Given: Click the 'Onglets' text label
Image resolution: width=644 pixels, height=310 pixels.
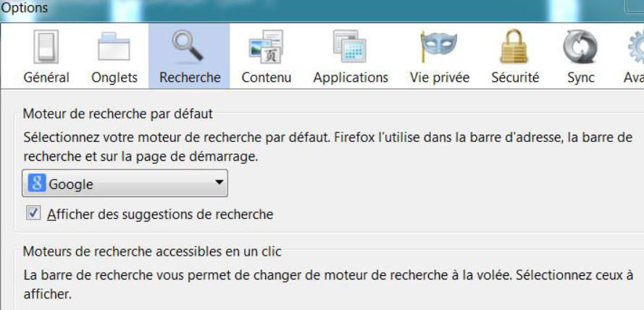Looking at the screenshot, I should (x=114, y=77).
